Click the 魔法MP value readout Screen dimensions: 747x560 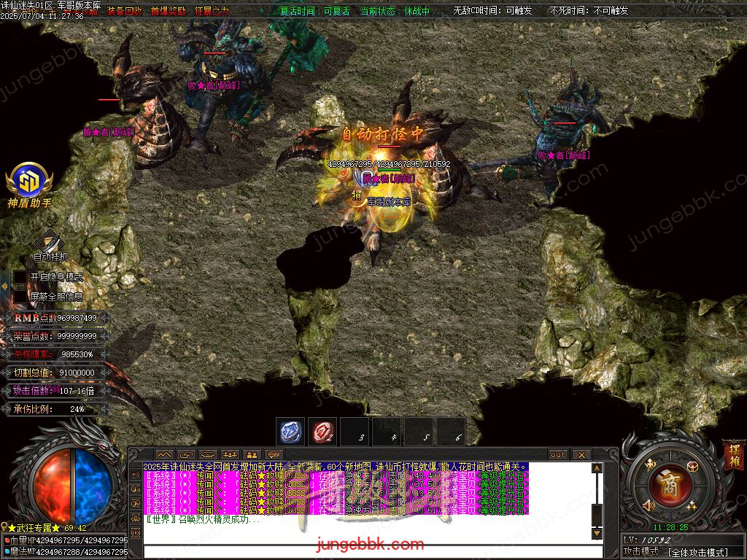coord(66,552)
